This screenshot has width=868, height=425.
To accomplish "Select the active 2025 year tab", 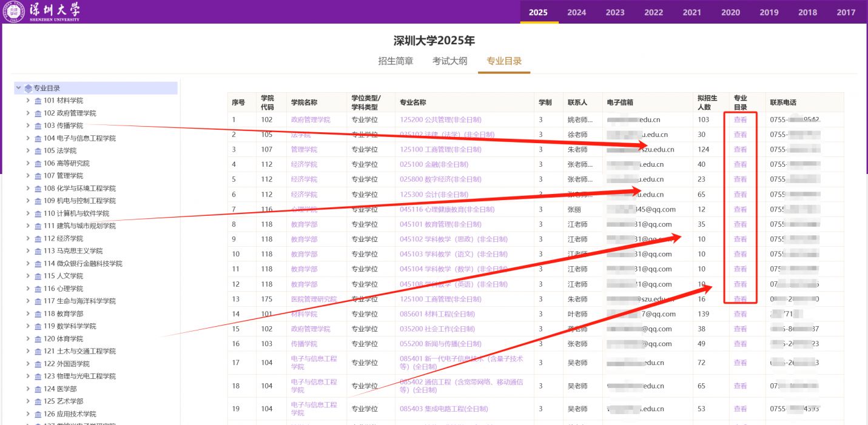I will click(538, 12).
